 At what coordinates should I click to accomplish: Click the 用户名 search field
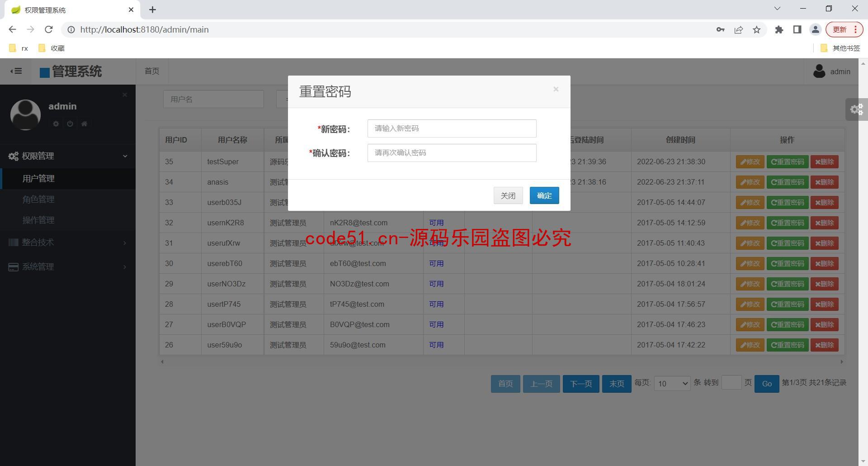tap(213, 99)
